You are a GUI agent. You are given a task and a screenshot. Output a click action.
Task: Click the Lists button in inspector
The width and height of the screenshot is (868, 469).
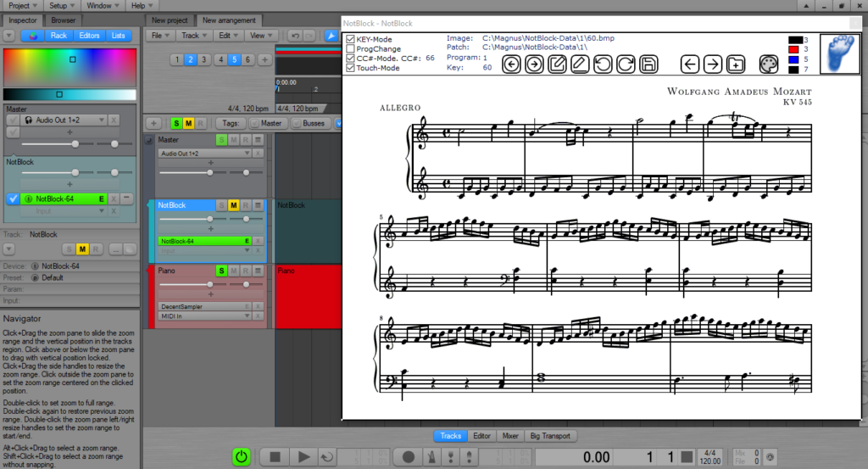tap(119, 36)
